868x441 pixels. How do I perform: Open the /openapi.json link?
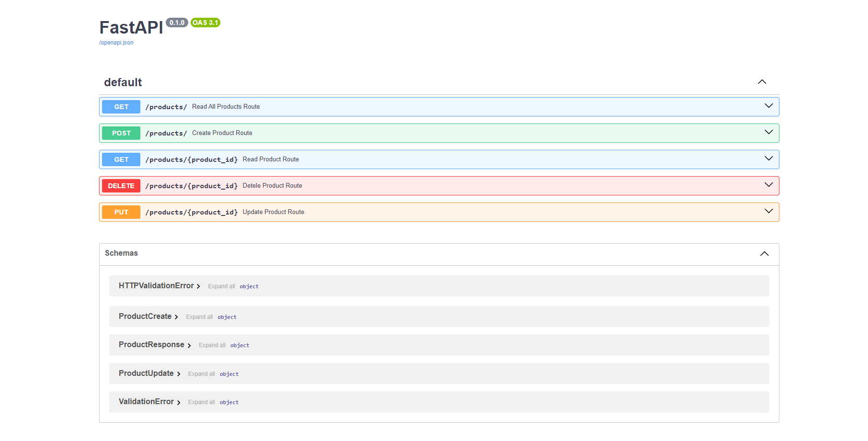(x=116, y=43)
